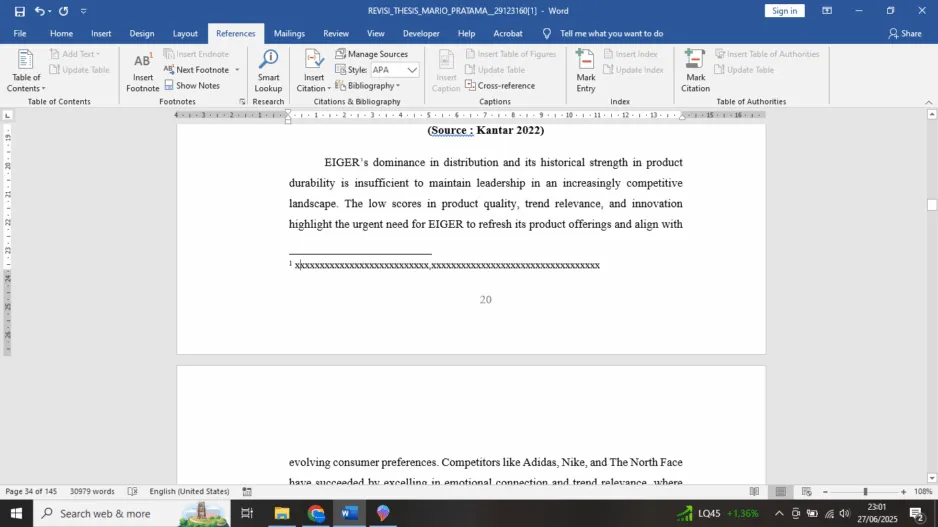
Task: Click Update Table in Table of Authorities
Action: tap(745, 69)
